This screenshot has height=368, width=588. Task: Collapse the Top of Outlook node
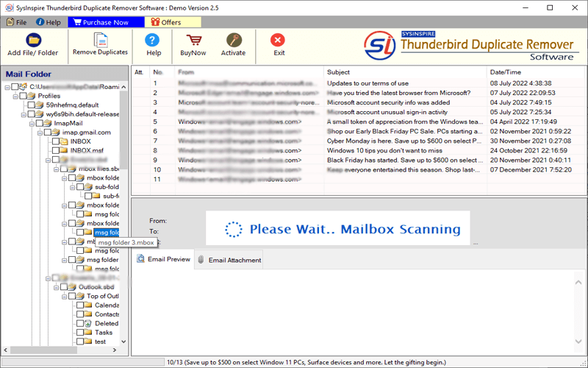(x=65, y=297)
